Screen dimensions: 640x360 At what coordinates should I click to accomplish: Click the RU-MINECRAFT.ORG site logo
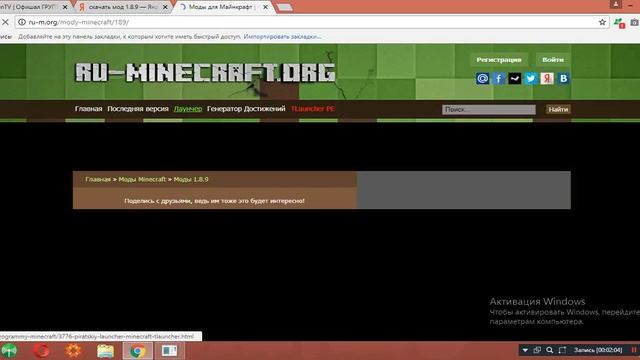[x=205, y=73]
